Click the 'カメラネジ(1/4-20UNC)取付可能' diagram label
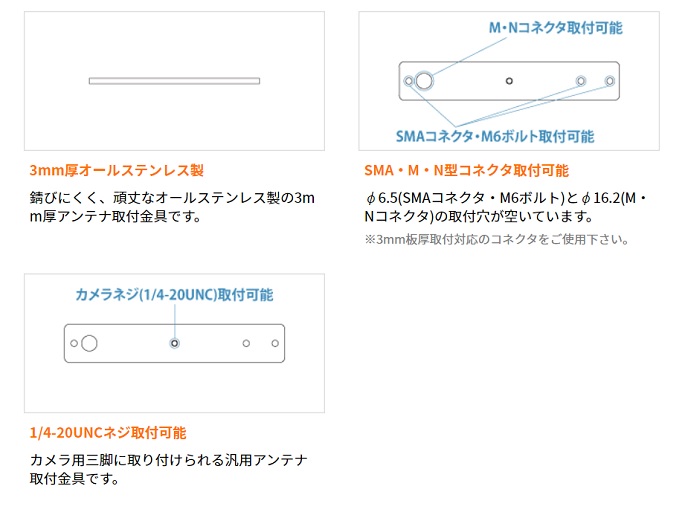The image size is (688, 515). [174, 295]
